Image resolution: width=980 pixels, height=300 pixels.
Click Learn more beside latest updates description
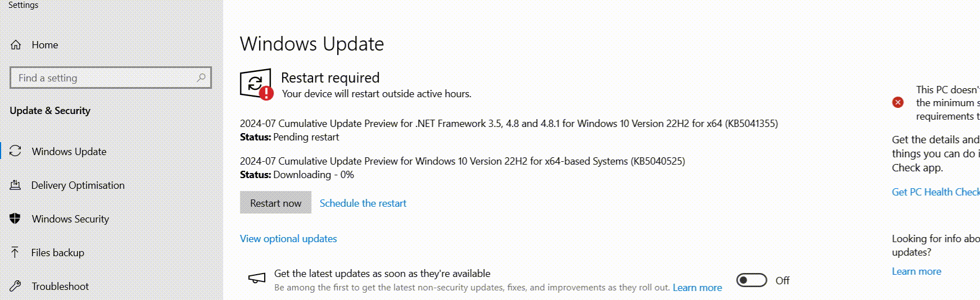[697, 288]
